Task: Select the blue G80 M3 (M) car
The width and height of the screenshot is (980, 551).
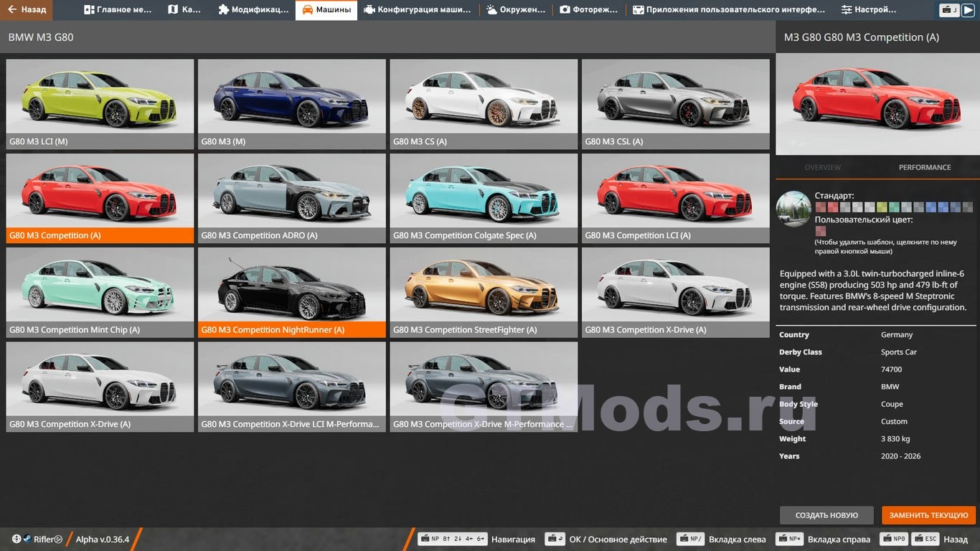Action: (x=292, y=104)
